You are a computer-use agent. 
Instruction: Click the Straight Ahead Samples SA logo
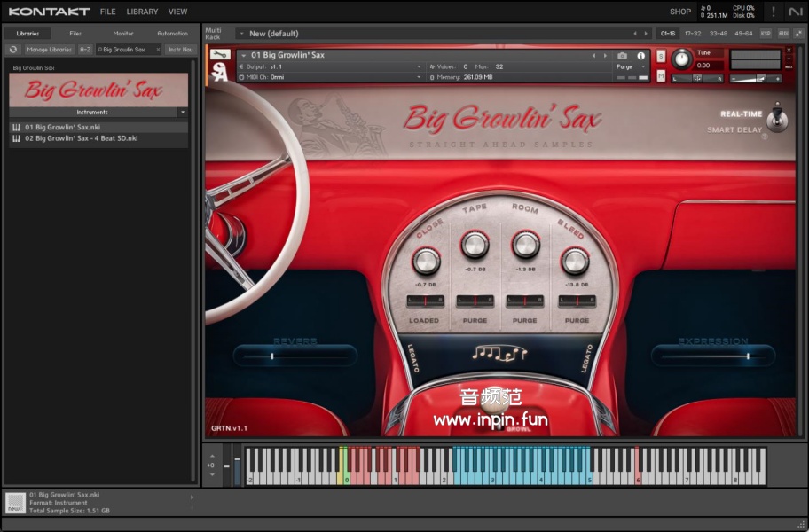(x=219, y=74)
